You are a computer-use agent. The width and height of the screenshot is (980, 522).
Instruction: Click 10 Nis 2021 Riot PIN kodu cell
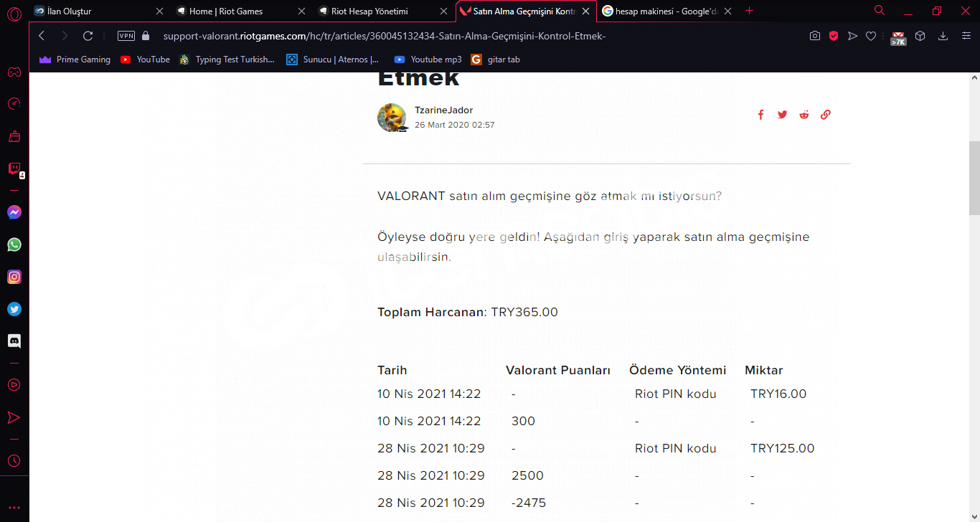coord(675,394)
